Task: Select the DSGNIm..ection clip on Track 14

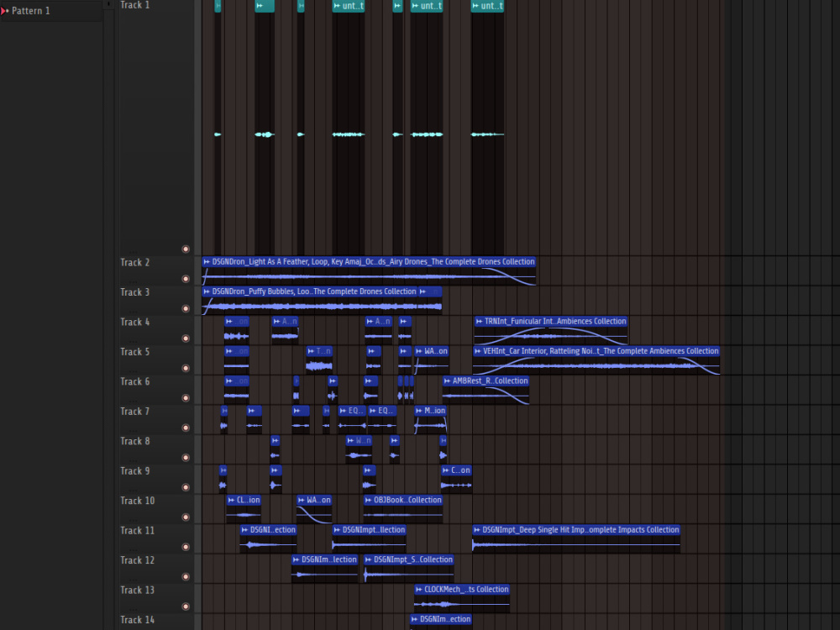Action: pyautogui.click(x=441, y=622)
